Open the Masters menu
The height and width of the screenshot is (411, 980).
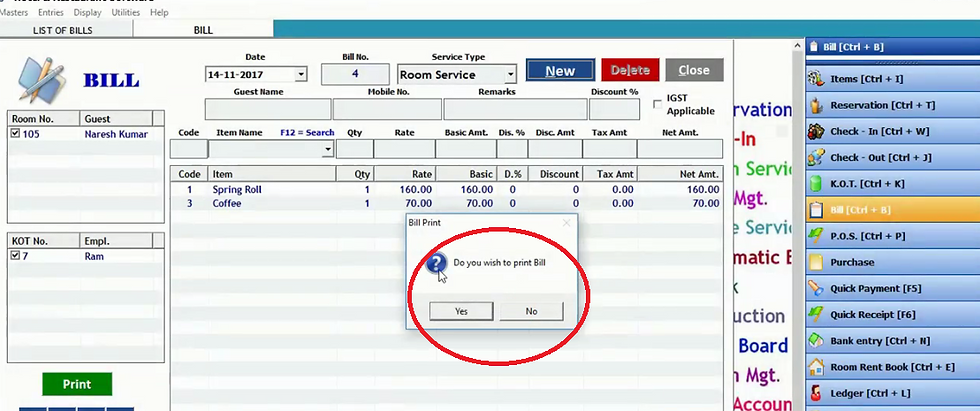click(x=16, y=12)
